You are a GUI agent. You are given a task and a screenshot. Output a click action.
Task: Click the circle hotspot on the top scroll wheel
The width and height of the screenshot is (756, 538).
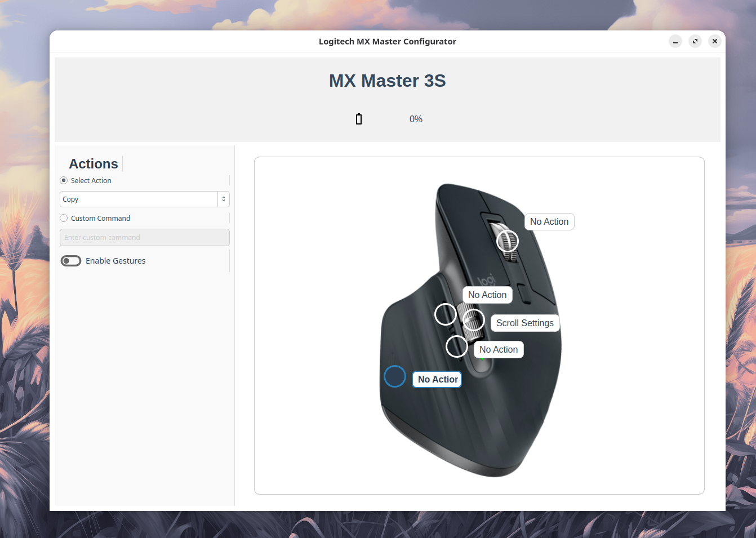coord(508,241)
